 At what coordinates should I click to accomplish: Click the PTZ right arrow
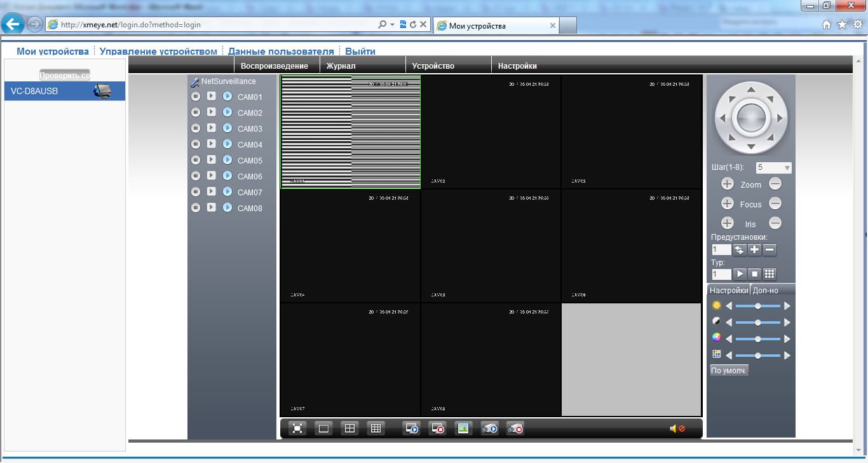coord(780,118)
